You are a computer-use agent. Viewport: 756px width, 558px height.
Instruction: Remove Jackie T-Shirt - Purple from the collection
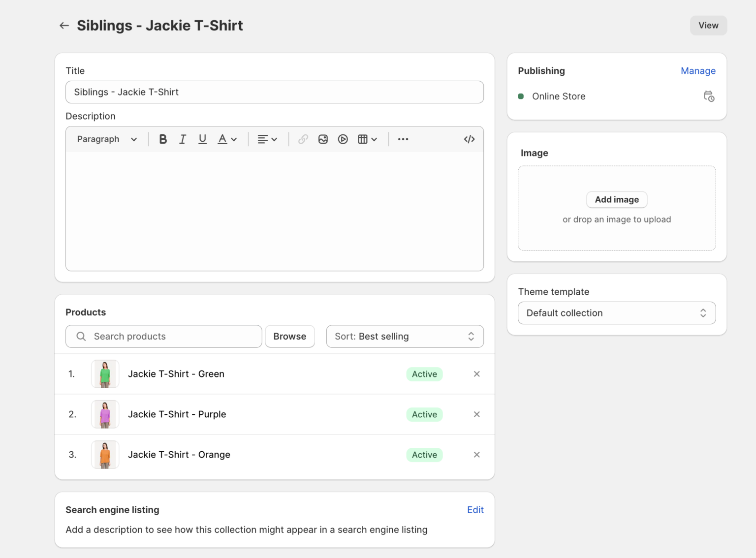click(476, 414)
